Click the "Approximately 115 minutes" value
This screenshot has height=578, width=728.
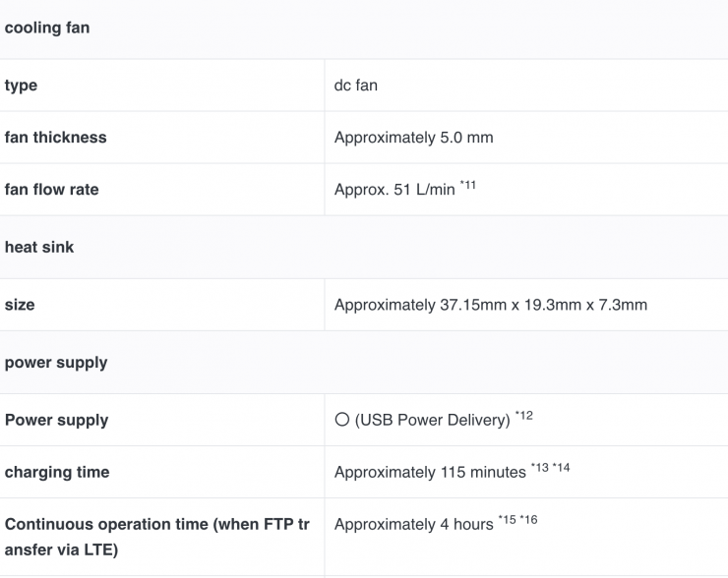point(429,473)
